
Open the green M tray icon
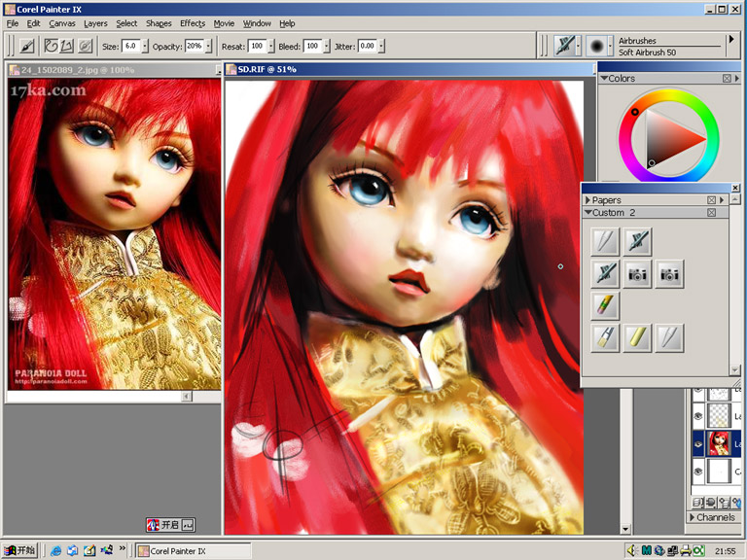pos(646,550)
